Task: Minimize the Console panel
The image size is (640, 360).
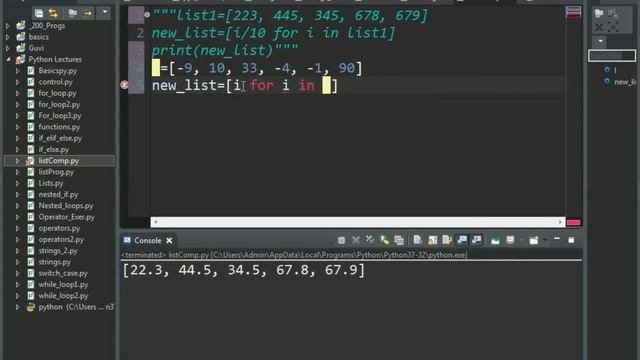Action: point(557,239)
